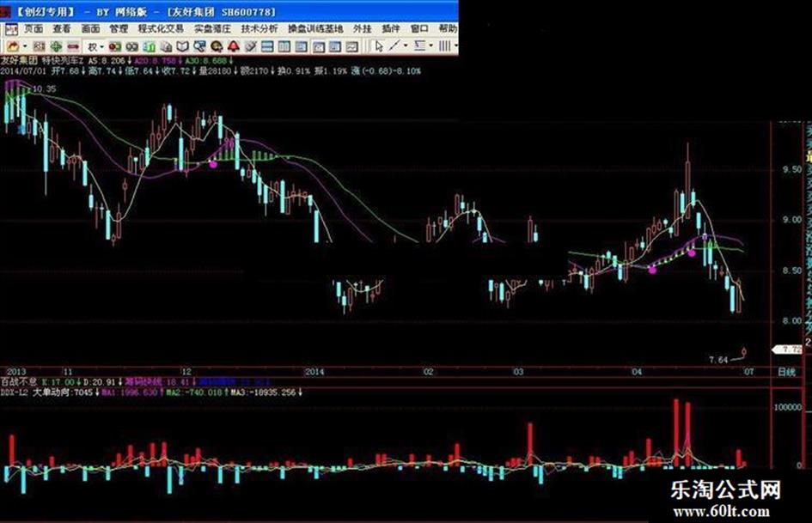The image size is (812, 523).
Task: Open the 插件 menu
Action: 391,29
